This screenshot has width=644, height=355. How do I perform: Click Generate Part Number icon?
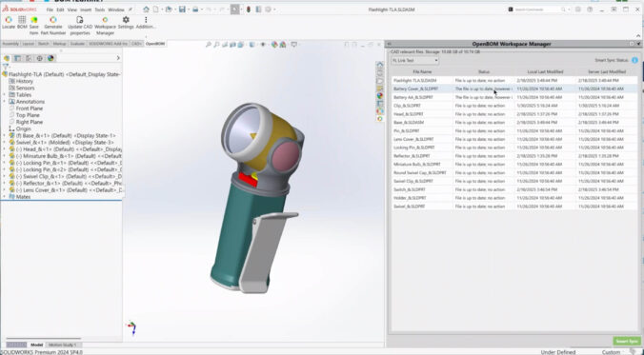(x=53, y=20)
